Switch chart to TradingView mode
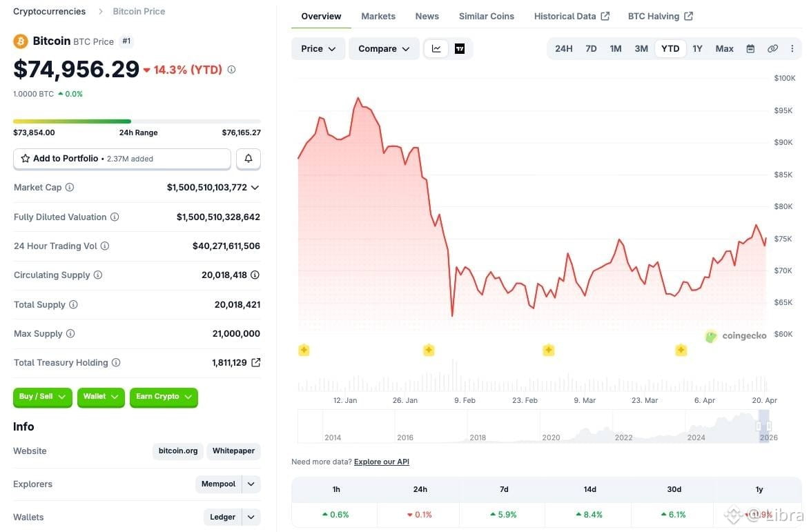The height and width of the screenshot is (532, 809). click(460, 49)
